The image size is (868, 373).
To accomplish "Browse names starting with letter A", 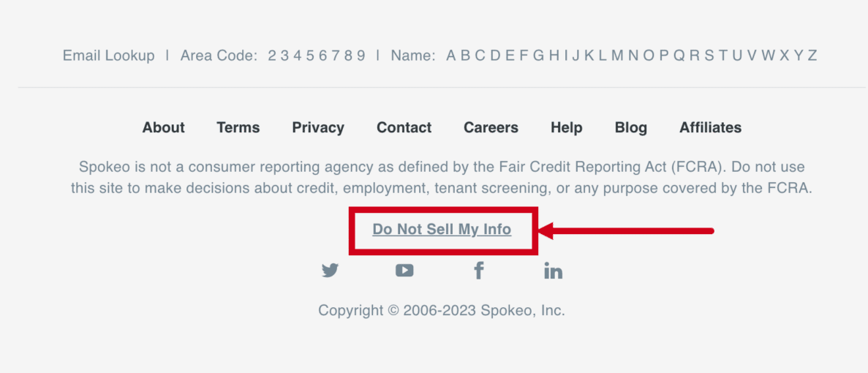I will pos(451,56).
